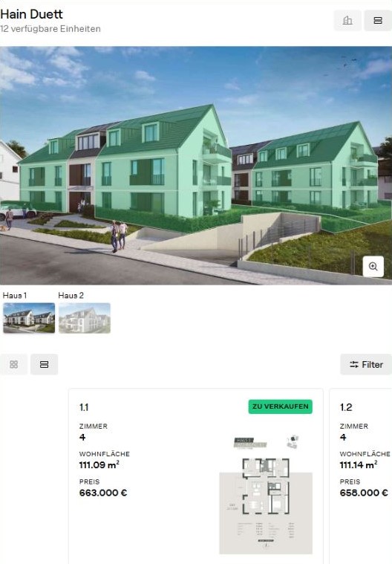392x564 pixels.
Task: Select the list layout icon beside building icon
Action: click(x=378, y=21)
